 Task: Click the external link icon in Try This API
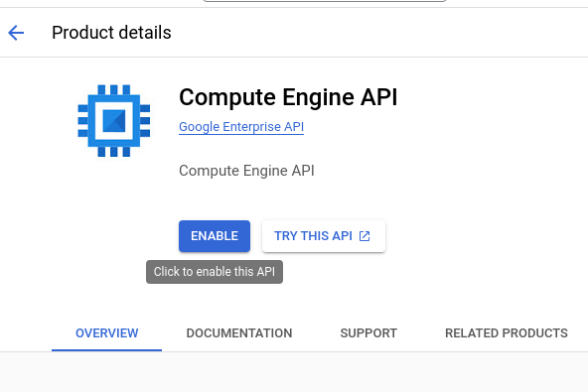click(365, 236)
